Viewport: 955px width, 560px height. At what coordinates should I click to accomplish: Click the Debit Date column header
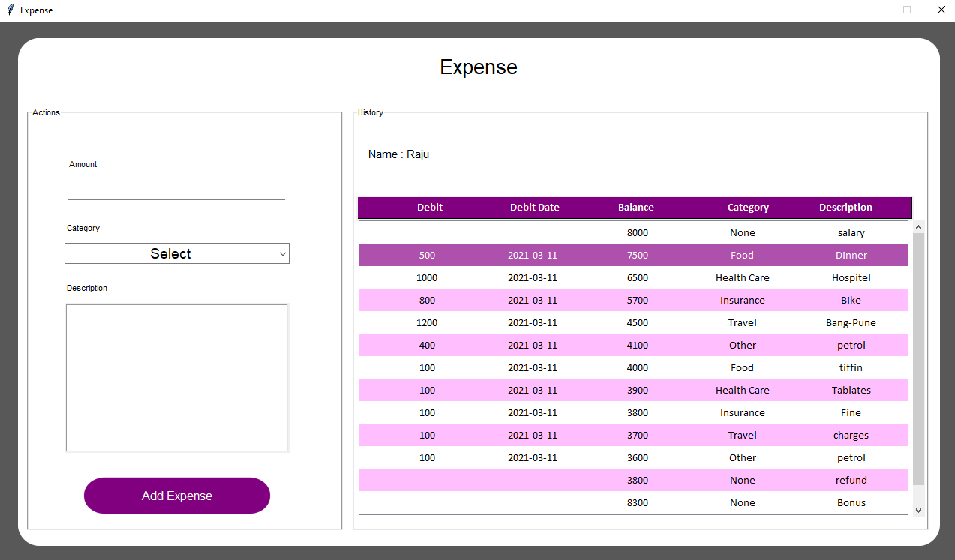(x=534, y=208)
